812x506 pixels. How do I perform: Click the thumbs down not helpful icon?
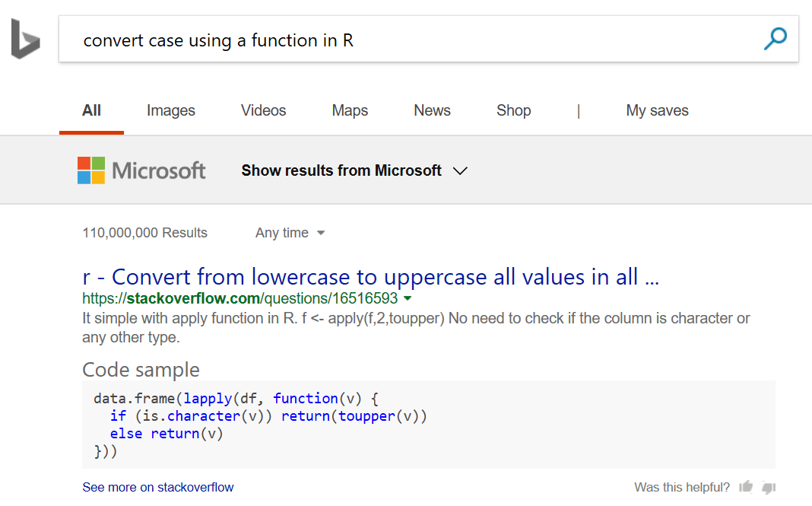coord(769,487)
